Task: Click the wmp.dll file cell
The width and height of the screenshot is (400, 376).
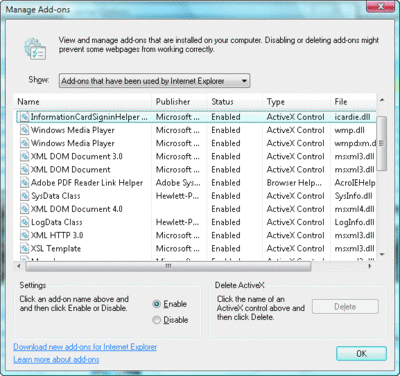Action: 349,130
